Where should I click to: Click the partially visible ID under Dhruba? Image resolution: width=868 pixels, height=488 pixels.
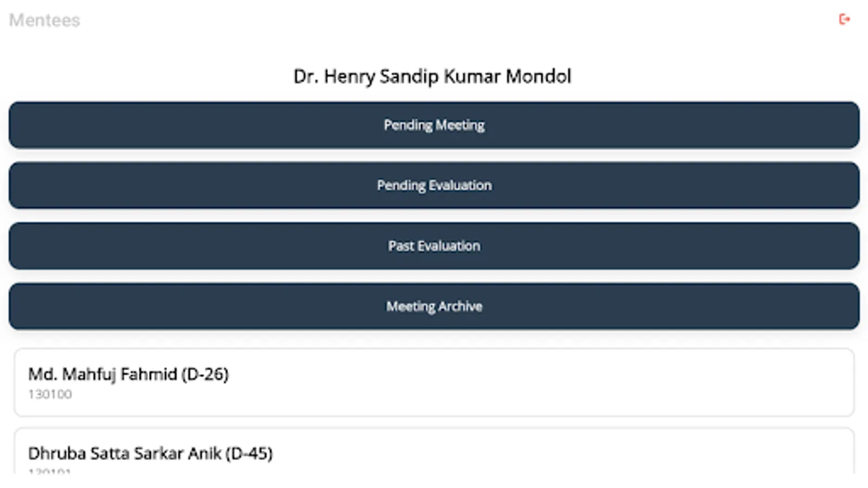[x=49, y=471]
